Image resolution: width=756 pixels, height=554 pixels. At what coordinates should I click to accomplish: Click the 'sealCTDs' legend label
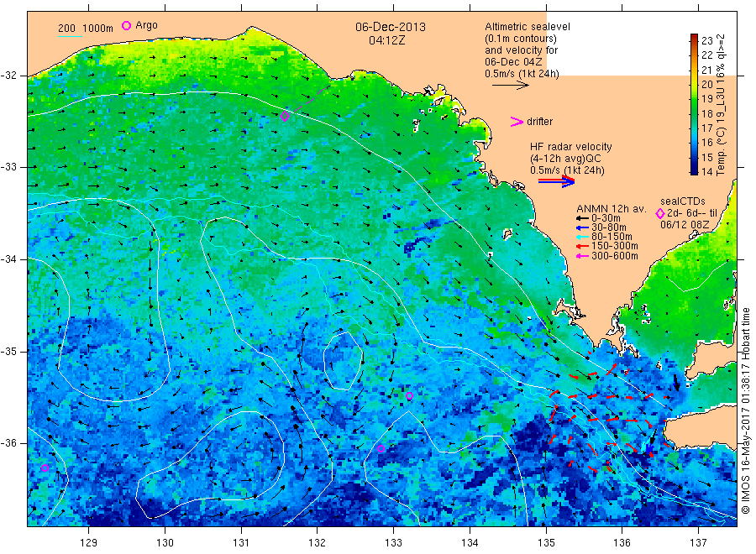point(683,201)
